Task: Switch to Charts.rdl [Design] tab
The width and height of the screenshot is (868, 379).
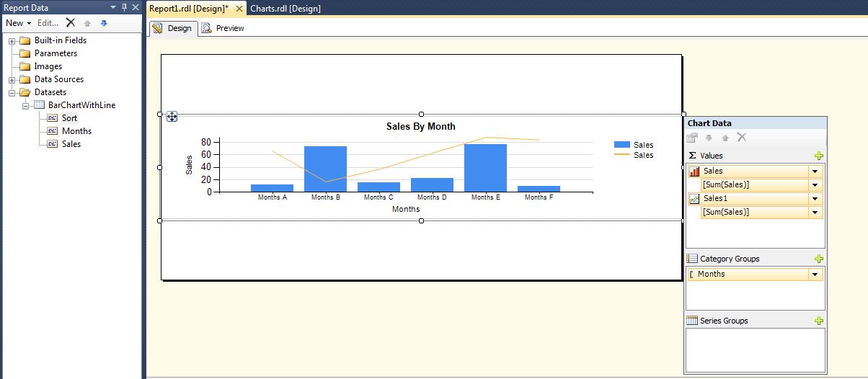Action: point(285,9)
